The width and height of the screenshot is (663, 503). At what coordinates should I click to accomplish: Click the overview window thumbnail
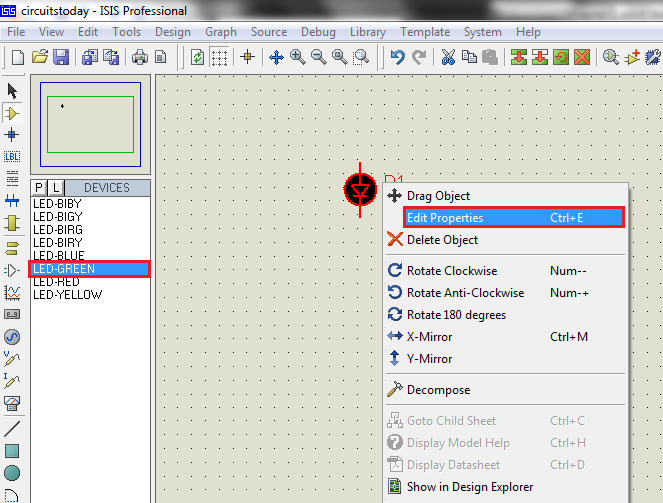click(90, 124)
